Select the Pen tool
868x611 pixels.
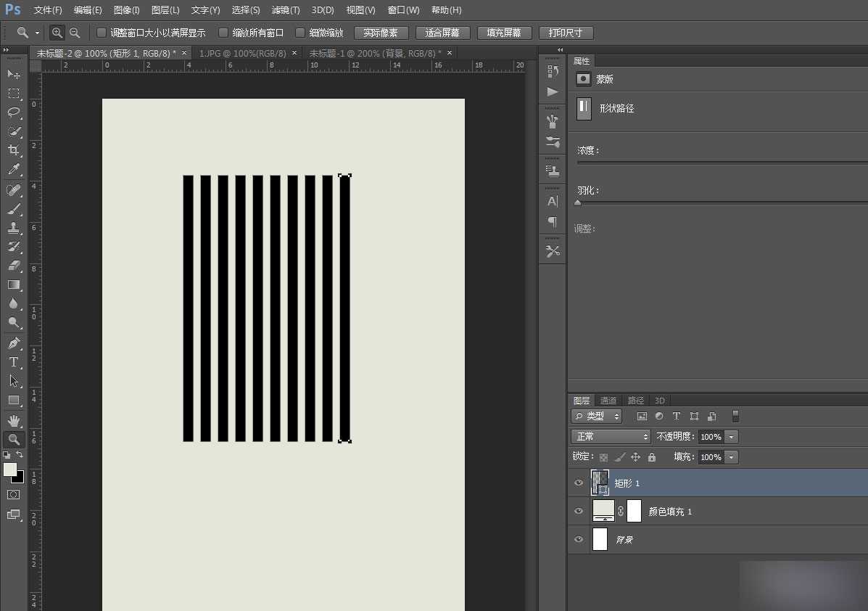click(x=14, y=343)
